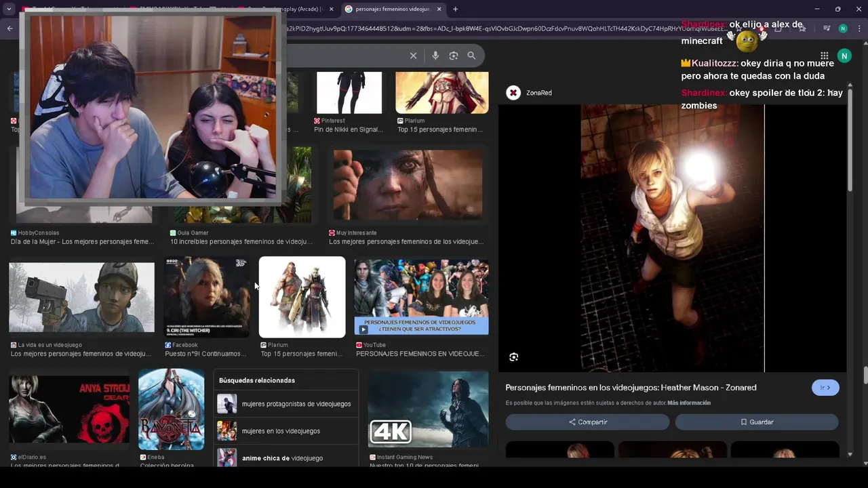Click the main page vertical scrollbar thumb
868x488 pixels.
pyautogui.click(x=865, y=375)
